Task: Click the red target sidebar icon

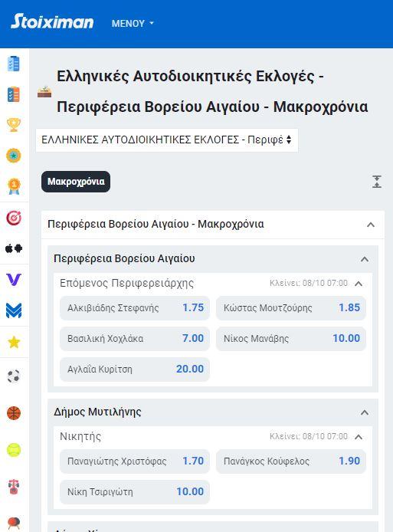Action: (x=14, y=218)
